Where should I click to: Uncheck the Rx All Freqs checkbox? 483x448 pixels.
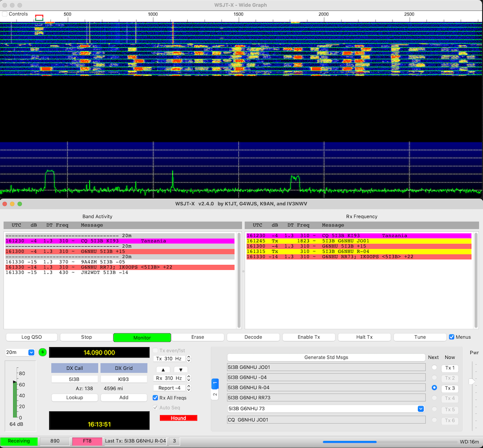click(156, 398)
